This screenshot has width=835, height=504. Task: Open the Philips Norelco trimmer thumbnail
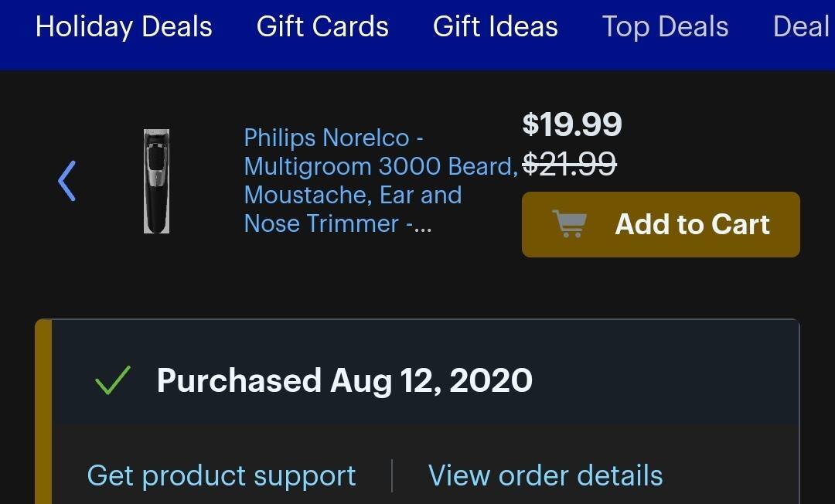coord(156,181)
